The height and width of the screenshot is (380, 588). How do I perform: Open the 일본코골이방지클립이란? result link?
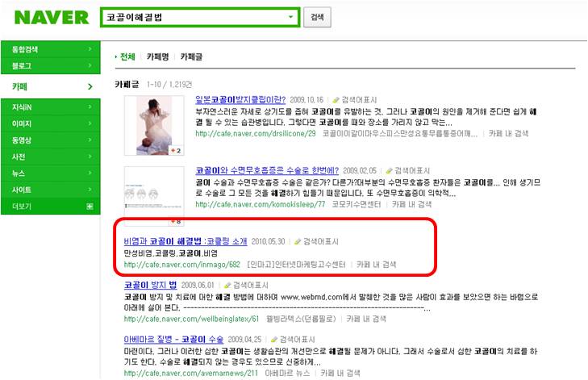tap(240, 100)
